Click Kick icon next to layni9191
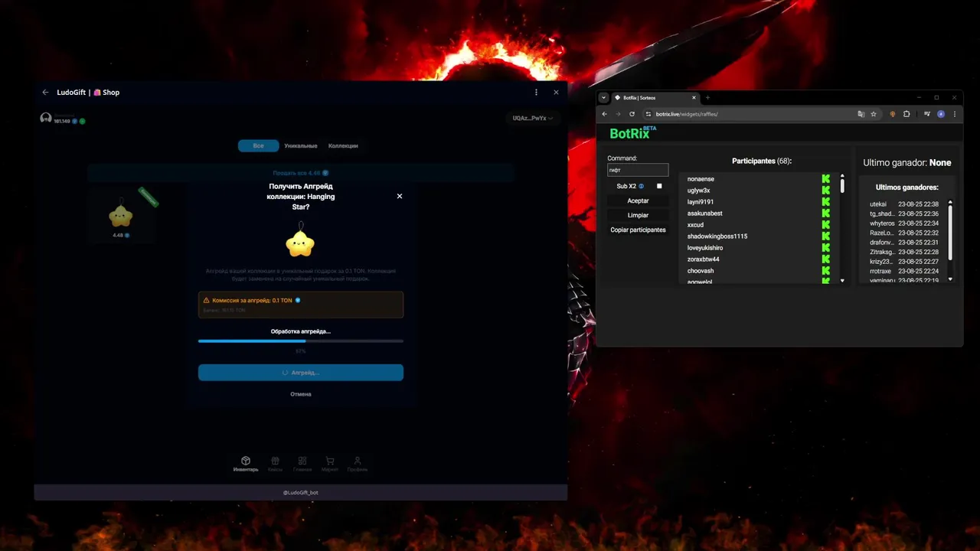 (826, 202)
